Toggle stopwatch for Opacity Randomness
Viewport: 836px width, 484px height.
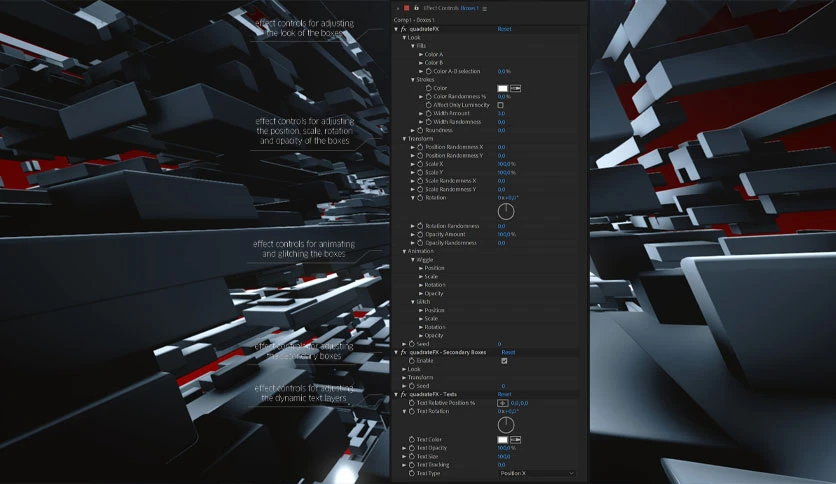pos(420,243)
